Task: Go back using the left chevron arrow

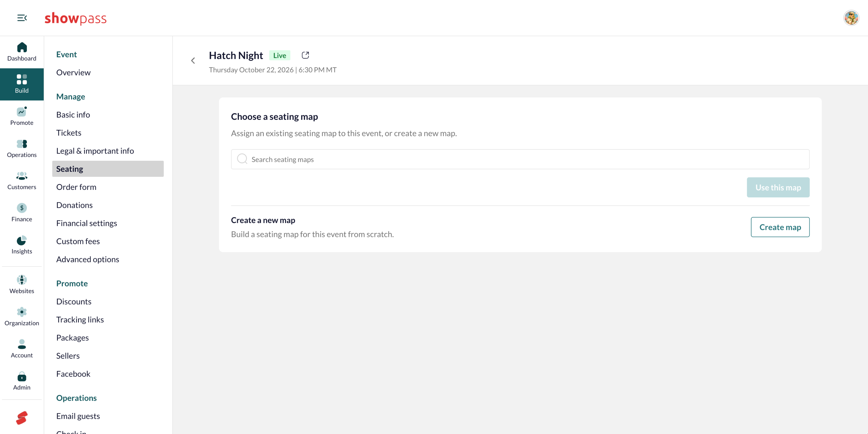Action: click(x=193, y=61)
